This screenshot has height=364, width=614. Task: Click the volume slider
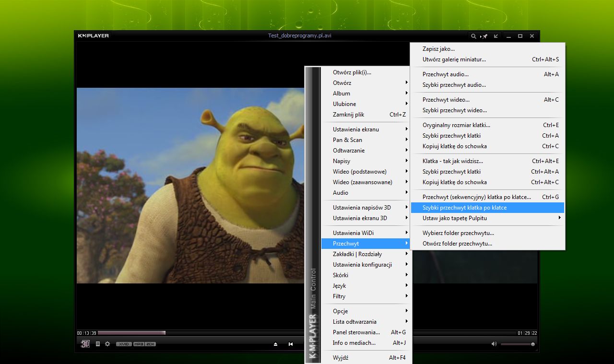tap(517, 344)
